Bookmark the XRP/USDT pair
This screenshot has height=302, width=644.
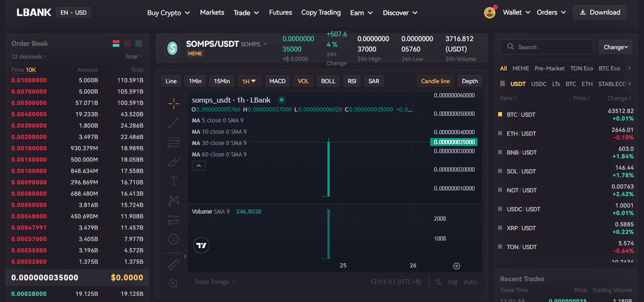(x=501, y=228)
